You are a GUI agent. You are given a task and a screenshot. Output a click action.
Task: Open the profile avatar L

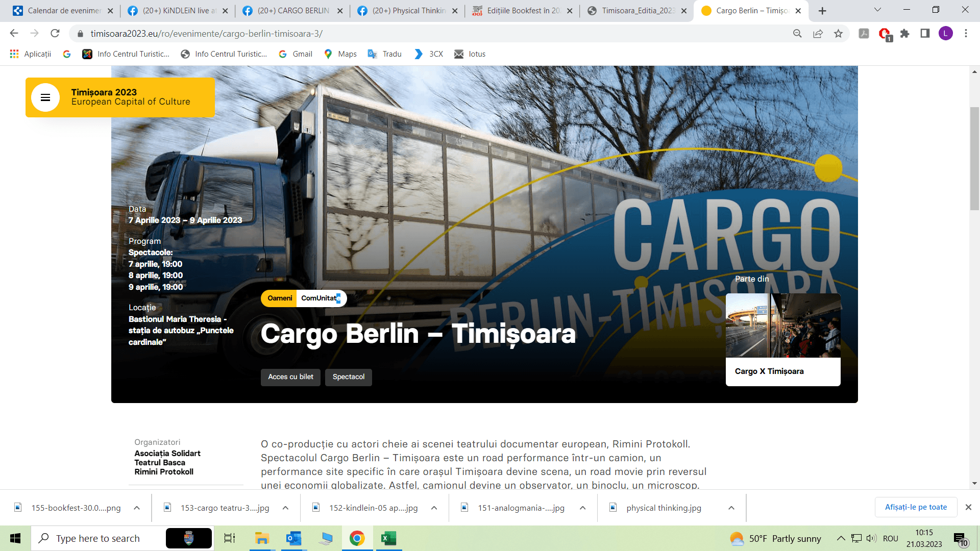[x=945, y=34]
